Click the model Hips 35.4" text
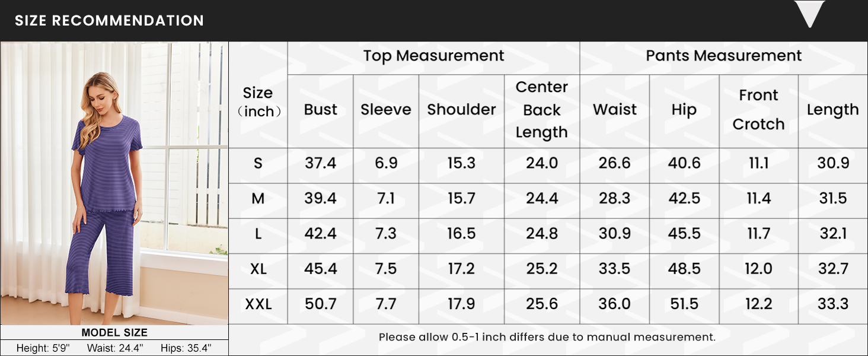Viewport: 868px width, 356px height. 186,348
